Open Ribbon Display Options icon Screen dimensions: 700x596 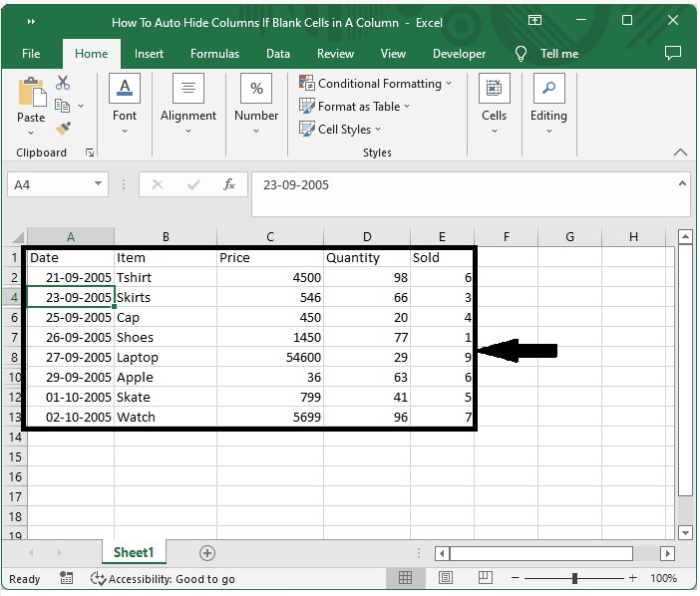coord(535,21)
